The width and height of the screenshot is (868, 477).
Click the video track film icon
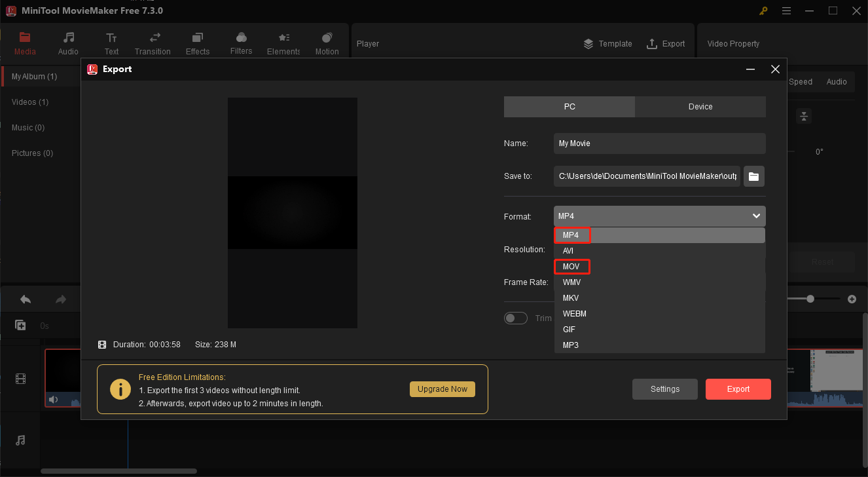[21, 379]
